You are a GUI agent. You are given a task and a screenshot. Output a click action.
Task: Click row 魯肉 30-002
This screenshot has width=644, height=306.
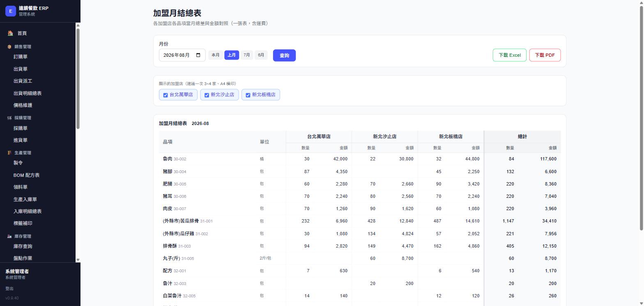360,159
